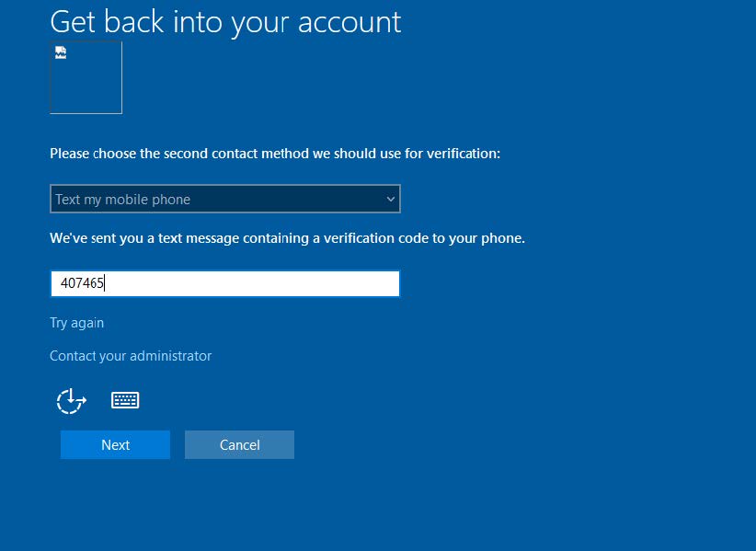Click the verification code input field
Viewport: 756px width, 551px height.
pos(224,283)
